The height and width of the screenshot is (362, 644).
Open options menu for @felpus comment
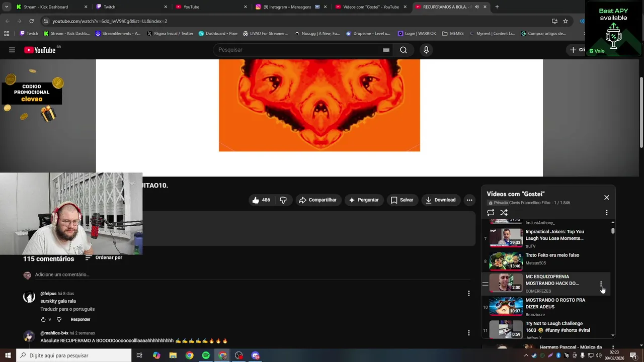point(468,294)
